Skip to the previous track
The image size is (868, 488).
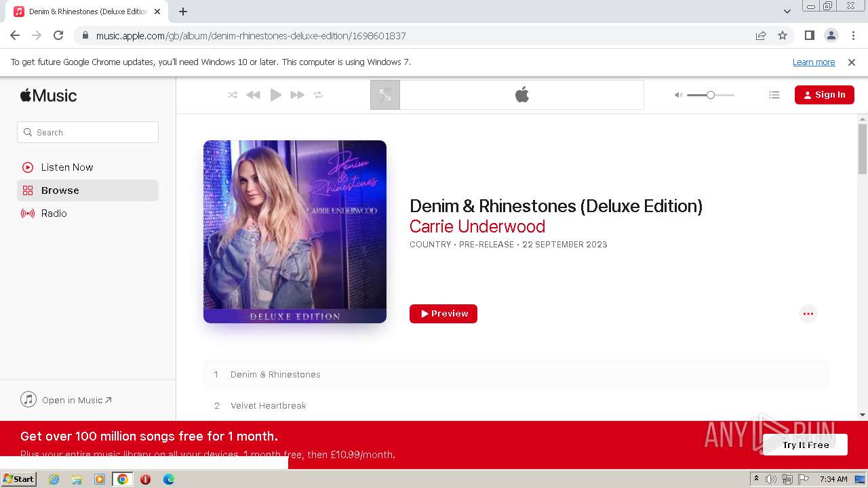(253, 95)
